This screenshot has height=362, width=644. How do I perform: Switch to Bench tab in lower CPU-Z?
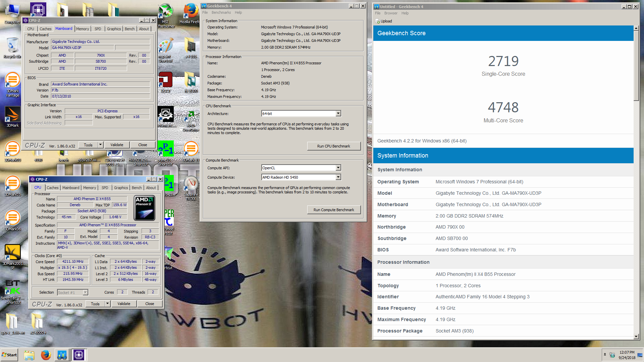pyautogui.click(x=137, y=188)
